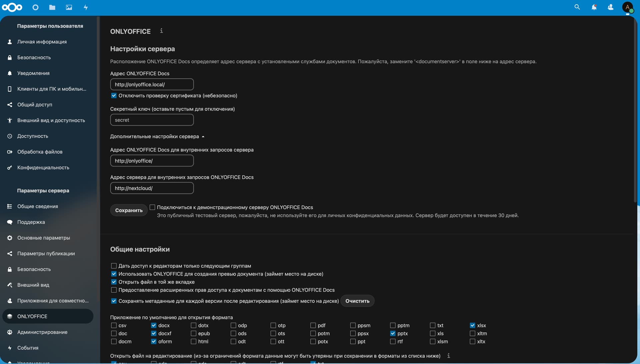640x364 pixels.
Task: Open the Activity lightning bolt icon
Action: point(86,7)
